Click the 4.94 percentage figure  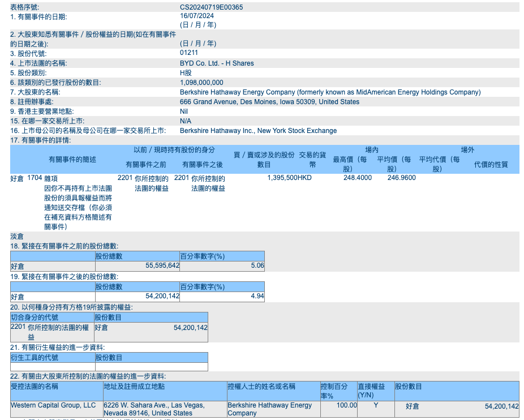point(257,296)
